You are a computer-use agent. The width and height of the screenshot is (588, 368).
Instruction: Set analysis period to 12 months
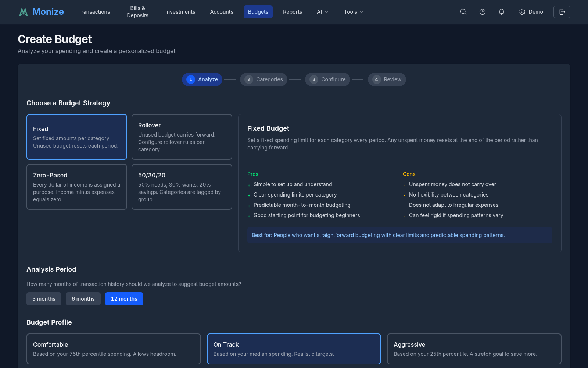tap(124, 299)
